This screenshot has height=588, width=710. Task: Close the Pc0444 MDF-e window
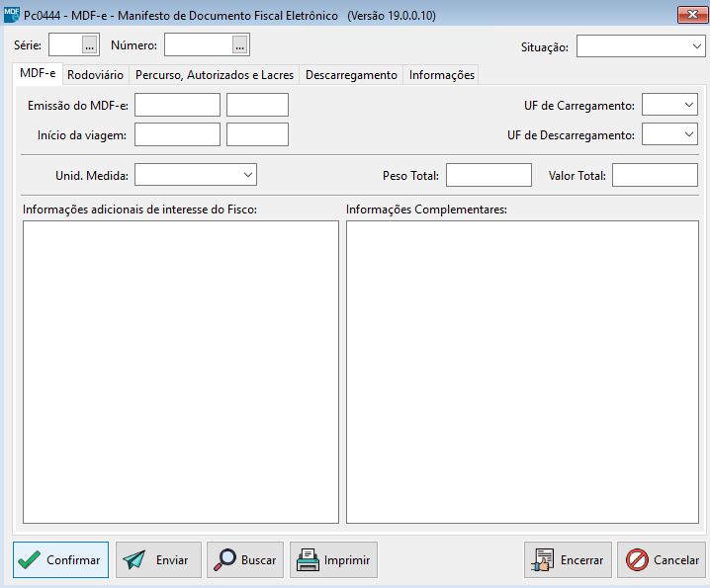click(x=692, y=15)
